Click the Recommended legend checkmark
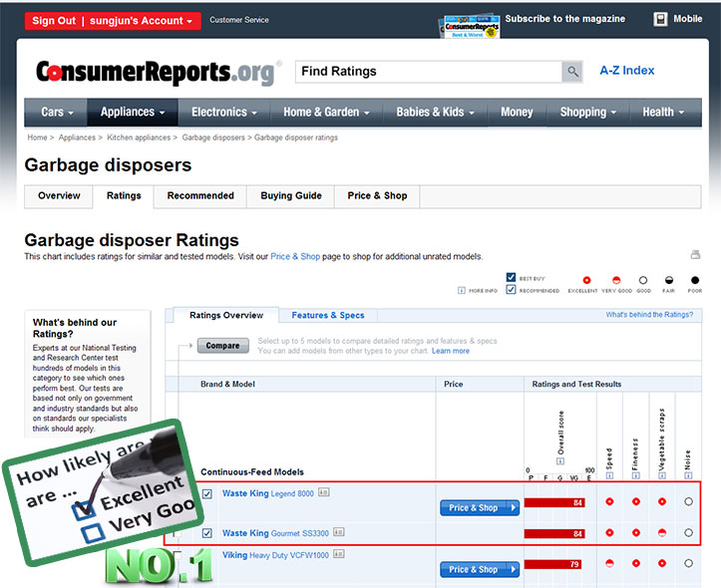This screenshot has height=588, width=721. tap(511, 289)
